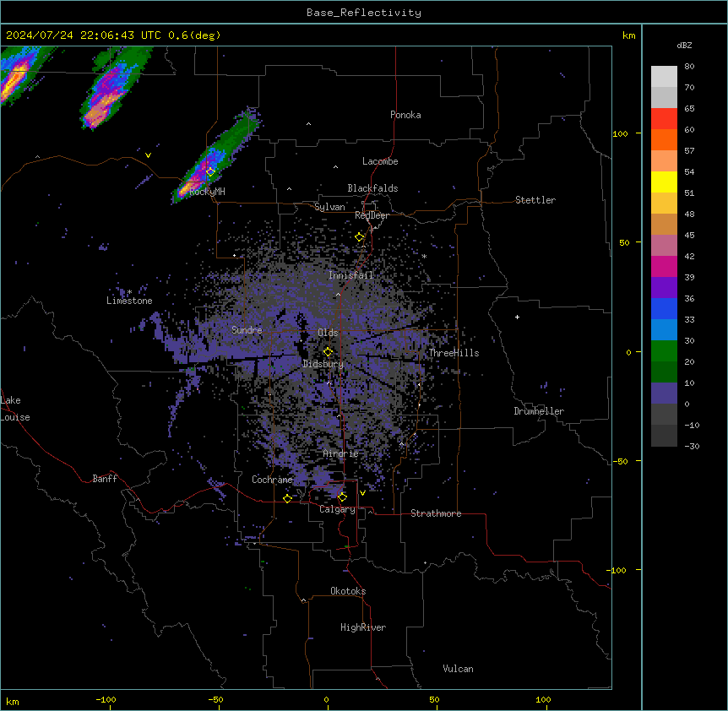Click the RockyMH label
The height and width of the screenshot is (711, 728).
coord(208,192)
